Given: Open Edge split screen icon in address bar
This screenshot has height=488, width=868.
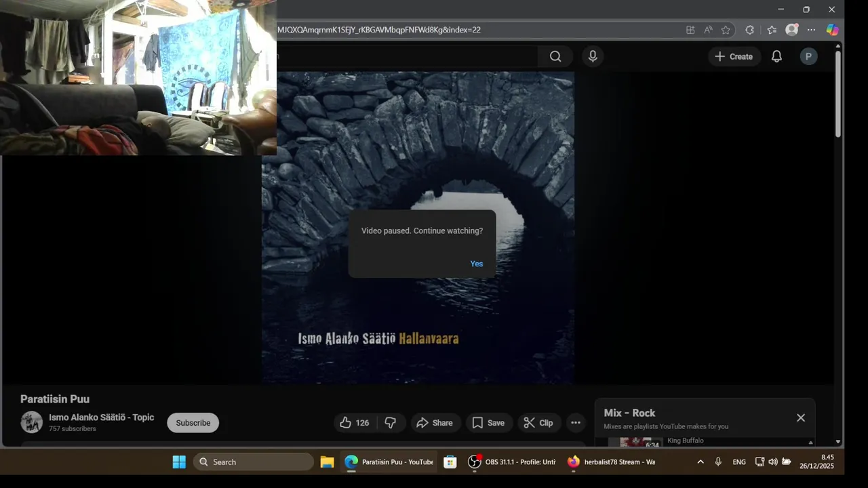Looking at the screenshot, I should pos(690,30).
